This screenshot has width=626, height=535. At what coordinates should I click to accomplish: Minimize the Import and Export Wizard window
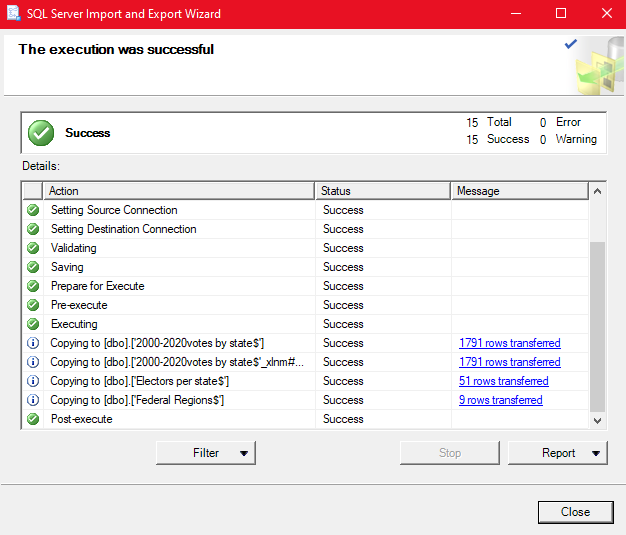point(516,14)
